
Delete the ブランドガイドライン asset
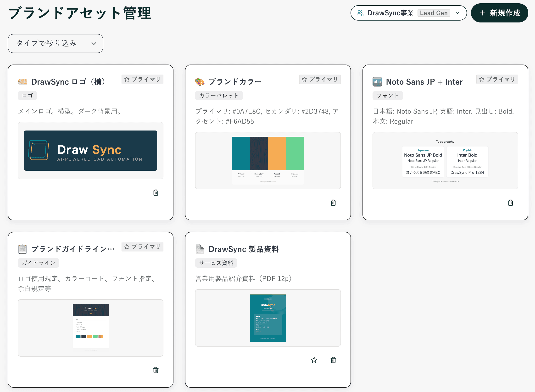156,370
